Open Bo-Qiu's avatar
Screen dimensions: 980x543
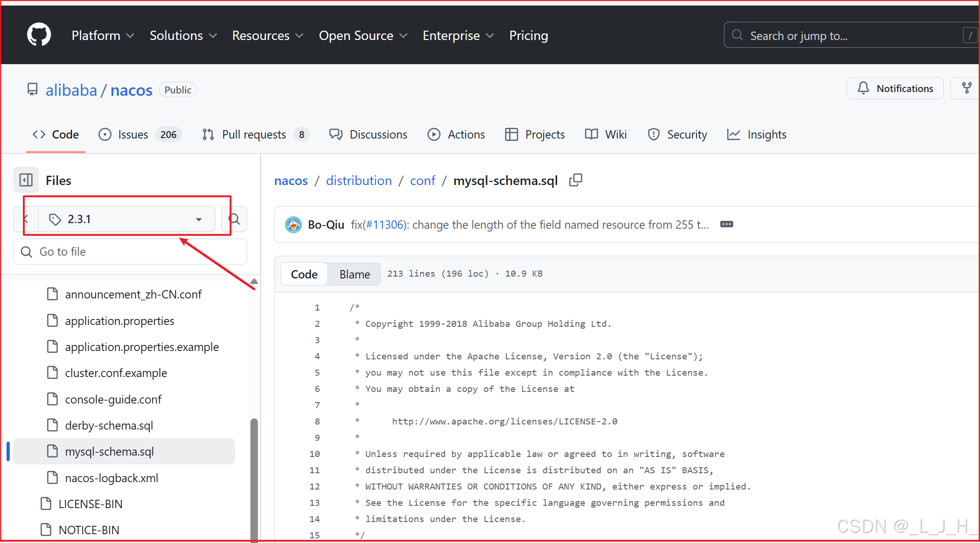click(293, 225)
